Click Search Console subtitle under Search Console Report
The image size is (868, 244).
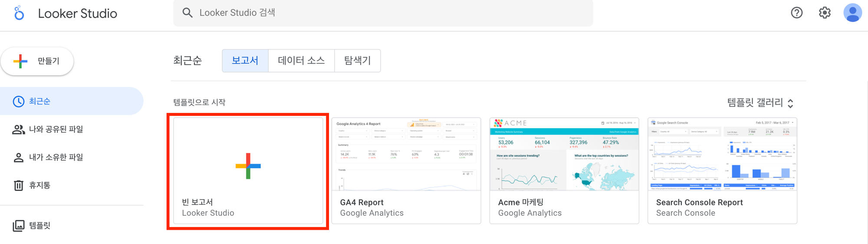point(686,213)
